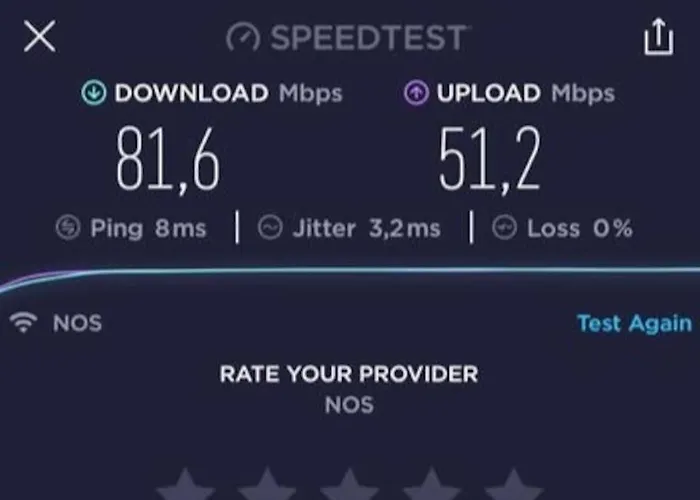Give NOS a five star rating
Viewport: 700px width, 500px height.
point(513,484)
